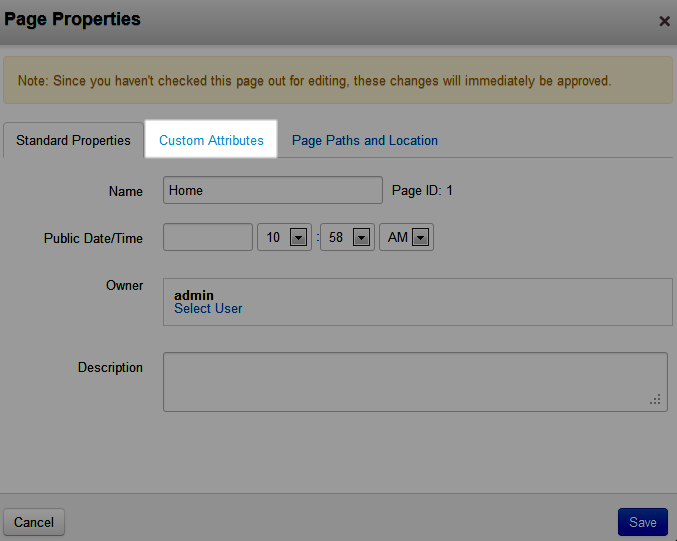
Task: Click the Name field containing Home
Action: point(272,190)
